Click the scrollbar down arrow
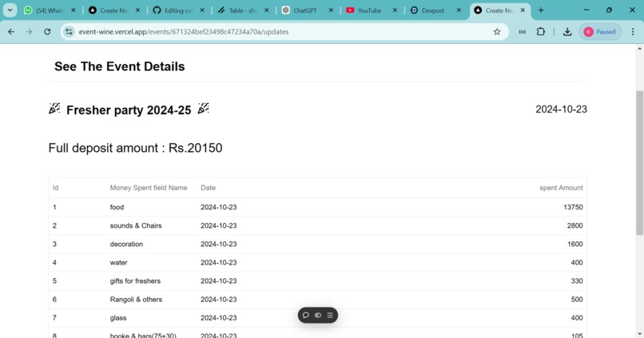This screenshot has height=338, width=644. pyautogui.click(x=639, y=334)
